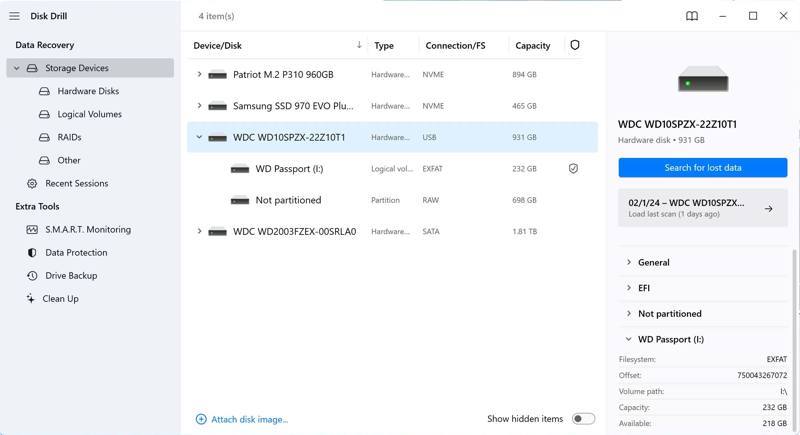Load last scan 02/1/24 session
800x435 pixels.
coord(703,208)
